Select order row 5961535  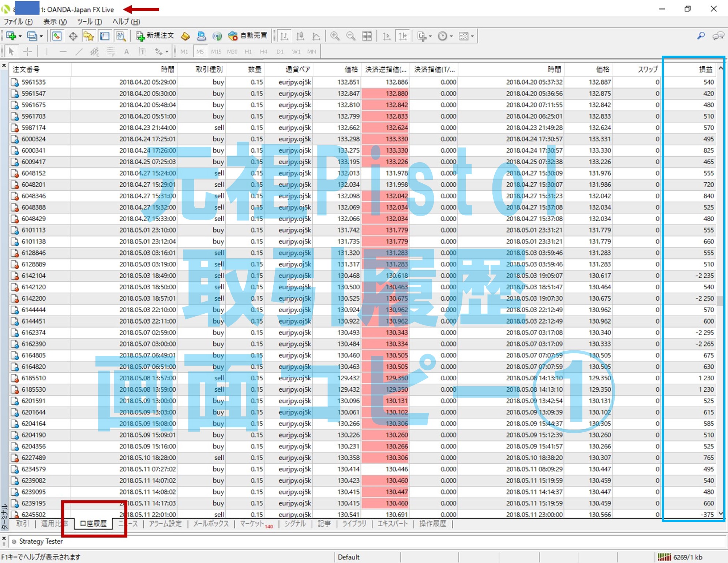pyautogui.click(x=34, y=82)
